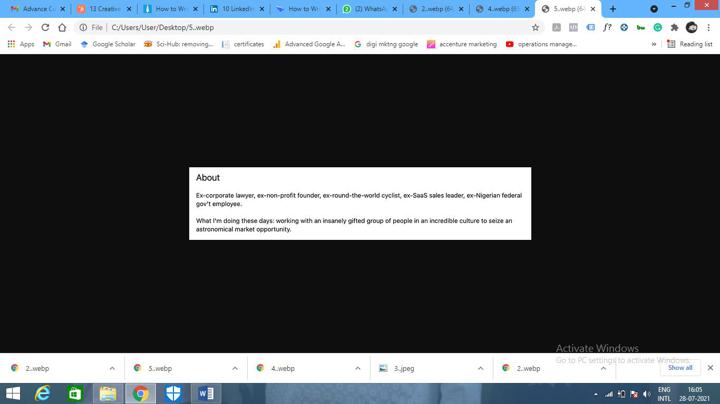This screenshot has height=404, width=720.
Task: Open the digi mktng google bookmark
Action: (x=386, y=44)
